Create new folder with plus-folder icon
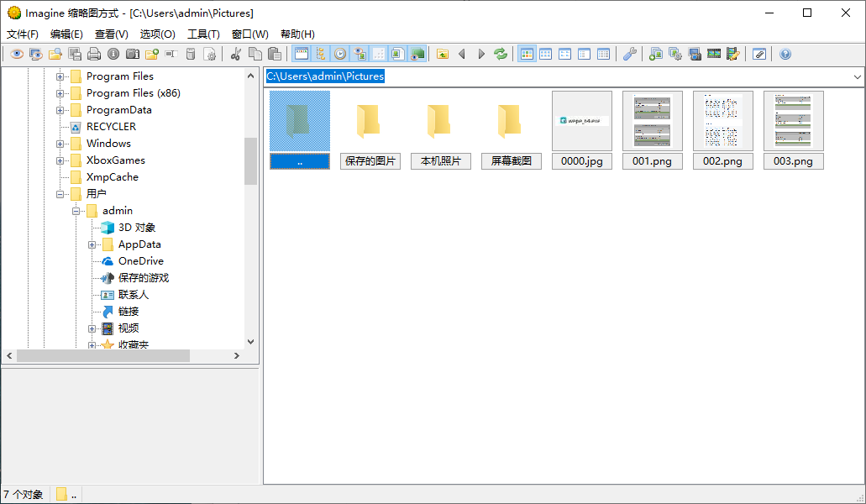Image resolution: width=866 pixels, height=504 pixels. point(152,54)
